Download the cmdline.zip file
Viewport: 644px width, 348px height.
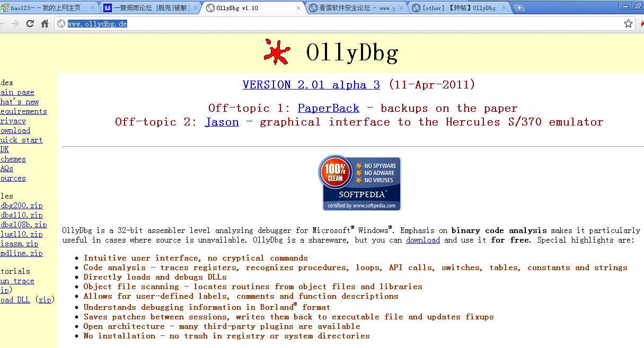[21, 253]
